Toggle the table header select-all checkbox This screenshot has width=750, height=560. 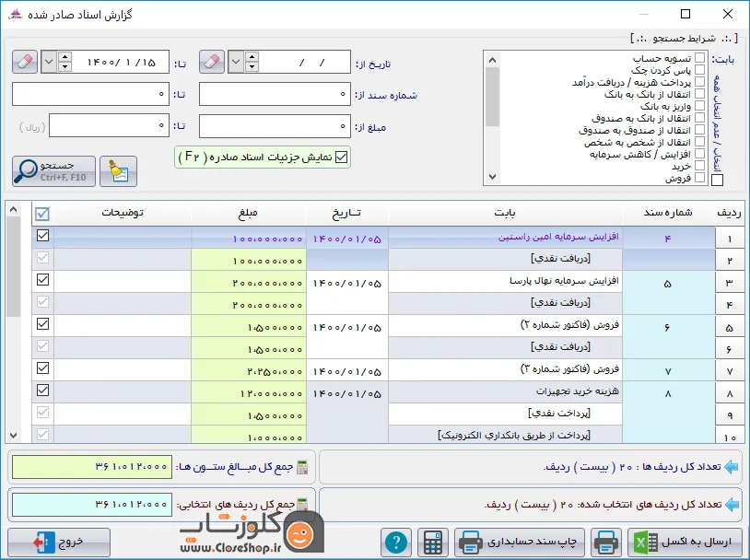coord(42,214)
